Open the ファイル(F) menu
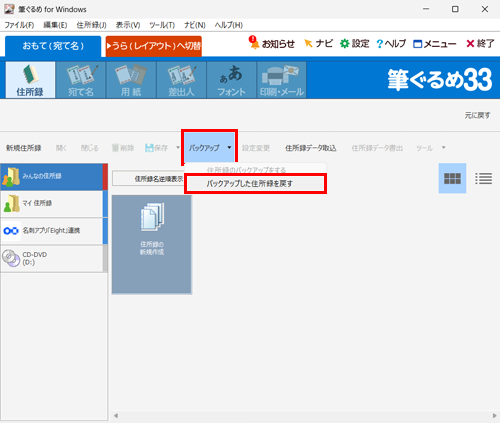The width and height of the screenshot is (500, 423). coord(19,25)
